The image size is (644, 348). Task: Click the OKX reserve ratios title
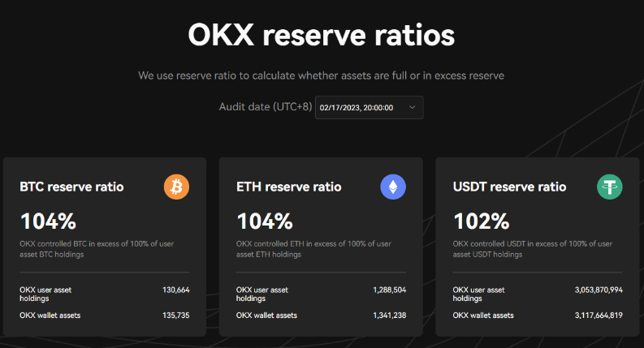322,37
